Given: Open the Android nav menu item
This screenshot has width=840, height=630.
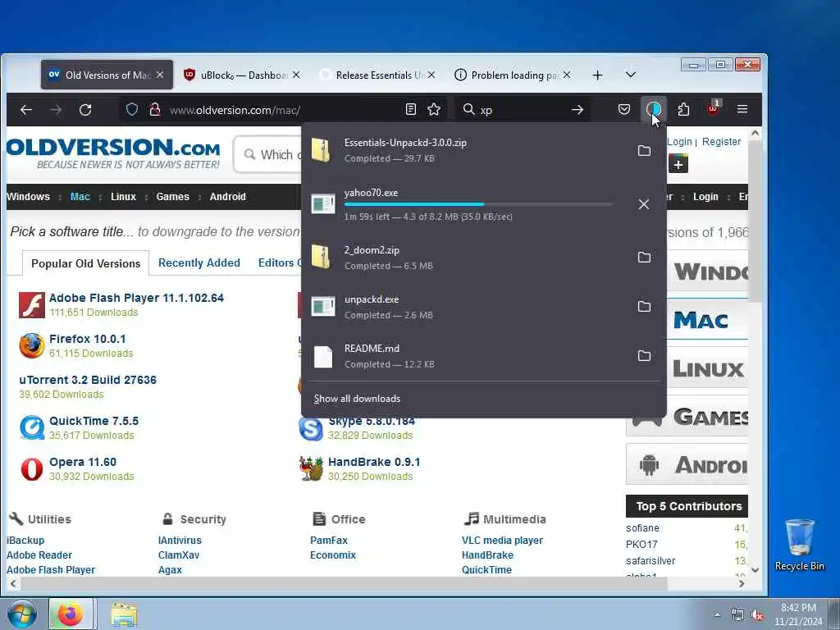Looking at the screenshot, I should [228, 197].
